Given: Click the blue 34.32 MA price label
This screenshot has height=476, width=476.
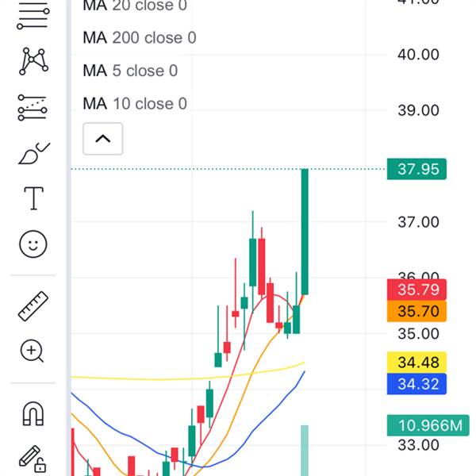Looking at the screenshot, I should pyautogui.click(x=416, y=384).
